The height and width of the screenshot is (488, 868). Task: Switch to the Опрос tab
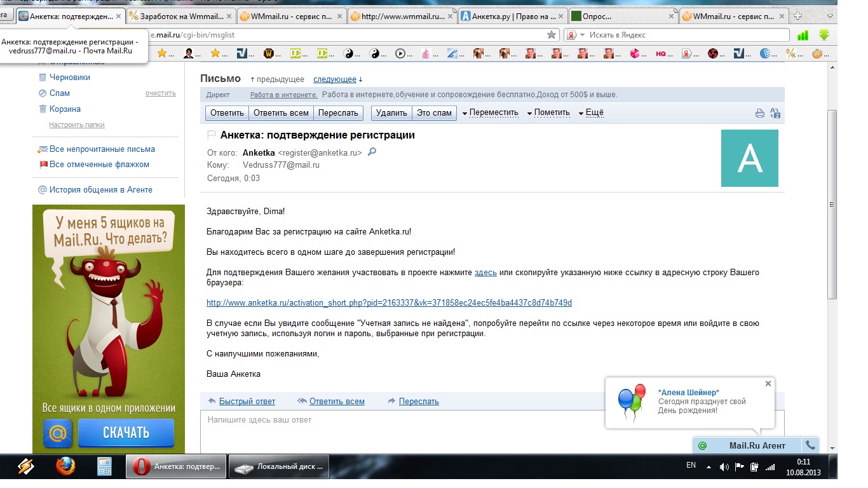coord(623,17)
